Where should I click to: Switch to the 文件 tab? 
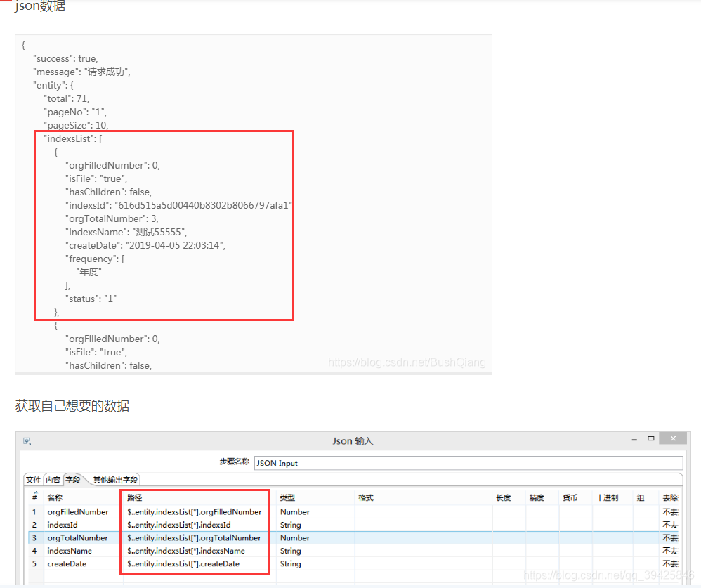click(x=33, y=479)
